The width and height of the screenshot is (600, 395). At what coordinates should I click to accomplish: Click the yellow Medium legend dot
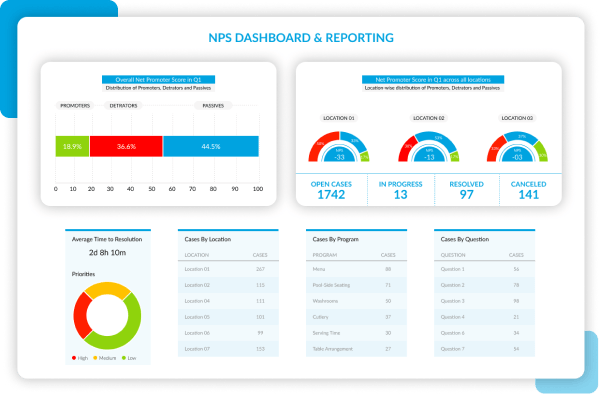point(95,358)
